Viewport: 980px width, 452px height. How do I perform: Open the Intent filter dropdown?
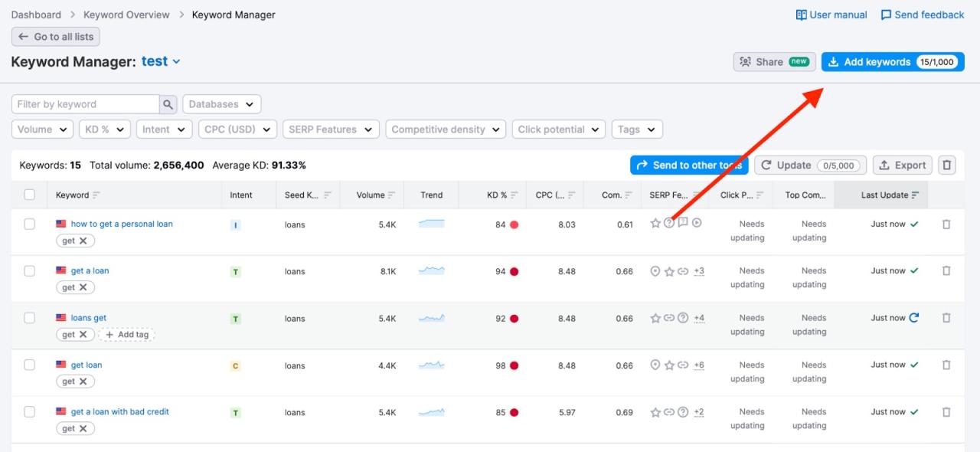(165, 129)
